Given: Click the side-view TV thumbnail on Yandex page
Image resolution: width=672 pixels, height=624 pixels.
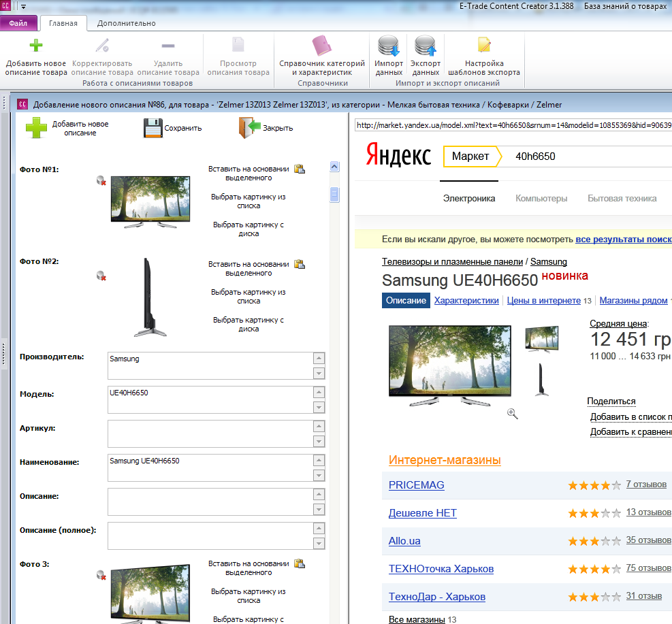Looking at the screenshot, I should click(x=541, y=380).
